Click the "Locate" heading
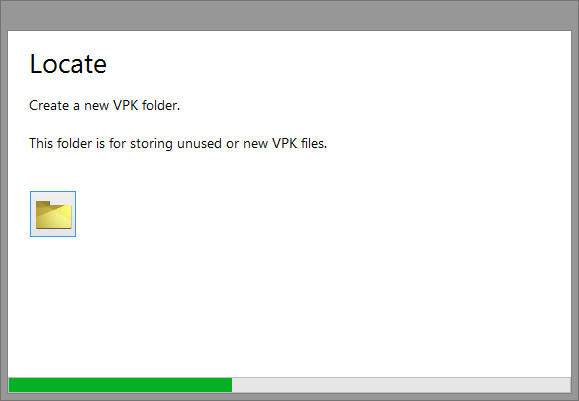579x401 pixels. (68, 64)
